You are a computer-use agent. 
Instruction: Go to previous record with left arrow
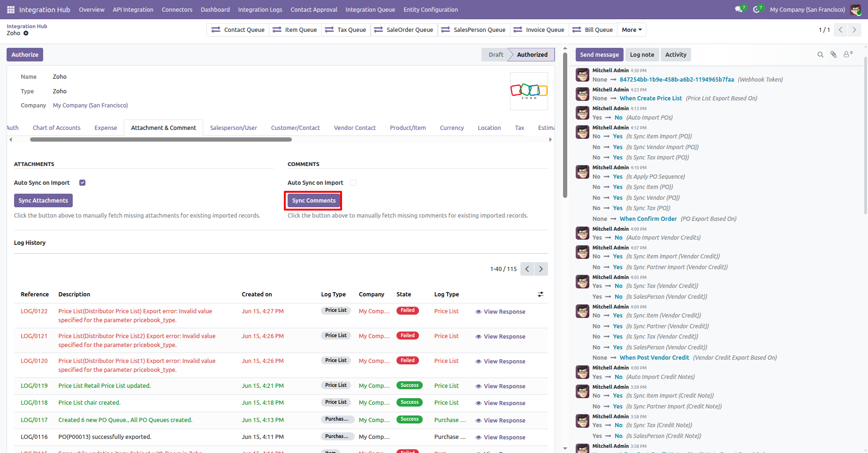841,30
